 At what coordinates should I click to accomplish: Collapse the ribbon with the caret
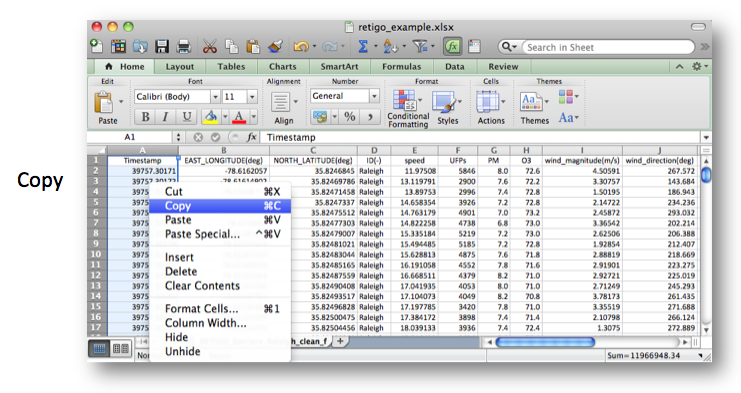tap(680, 67)
